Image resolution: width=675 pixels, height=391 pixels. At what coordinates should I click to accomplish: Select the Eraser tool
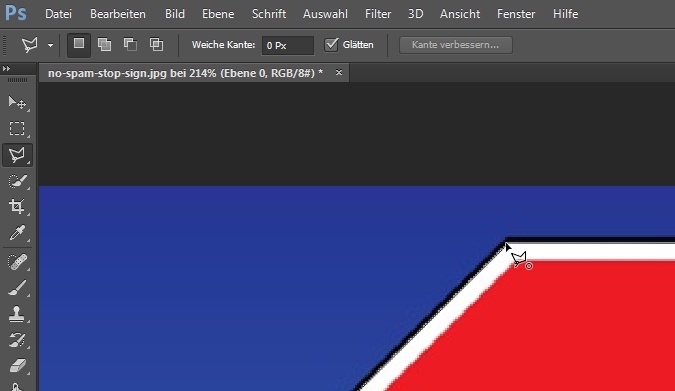tap(17, 366)
